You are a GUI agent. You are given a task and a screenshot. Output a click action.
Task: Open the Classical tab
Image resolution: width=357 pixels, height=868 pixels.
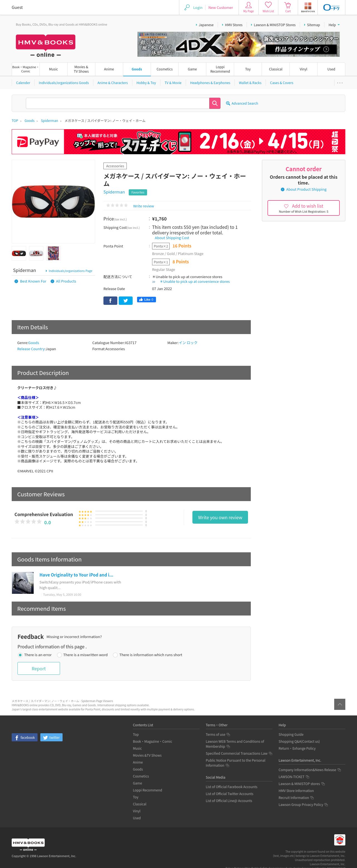point(276,69)
